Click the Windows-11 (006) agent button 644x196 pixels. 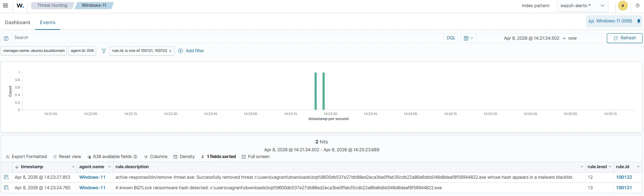click(611, 21)
